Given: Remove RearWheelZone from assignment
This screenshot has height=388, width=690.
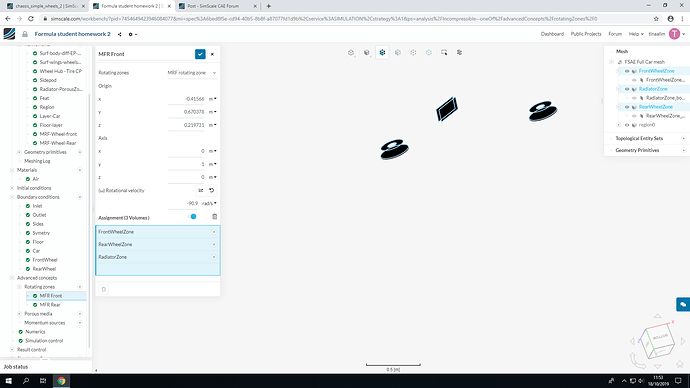Looking at the screenshot, I should click(214, 245).
